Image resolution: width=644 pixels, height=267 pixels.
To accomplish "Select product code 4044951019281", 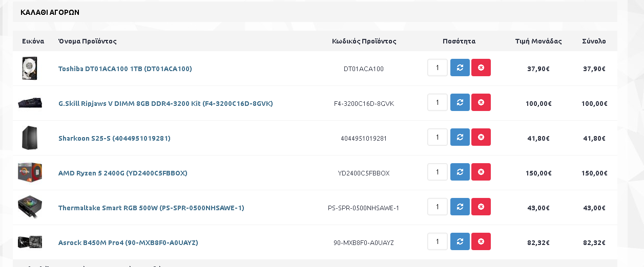I will [x=364, y=138].
